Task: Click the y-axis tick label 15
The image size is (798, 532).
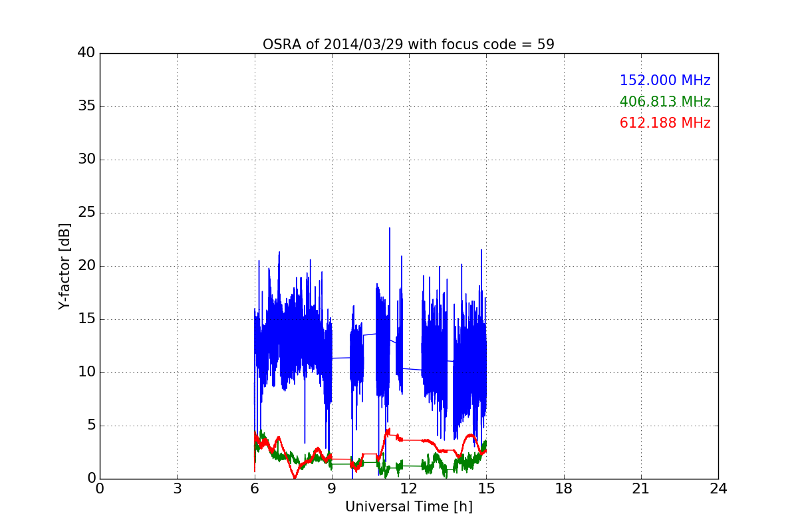Action: [x=86, y=319]
